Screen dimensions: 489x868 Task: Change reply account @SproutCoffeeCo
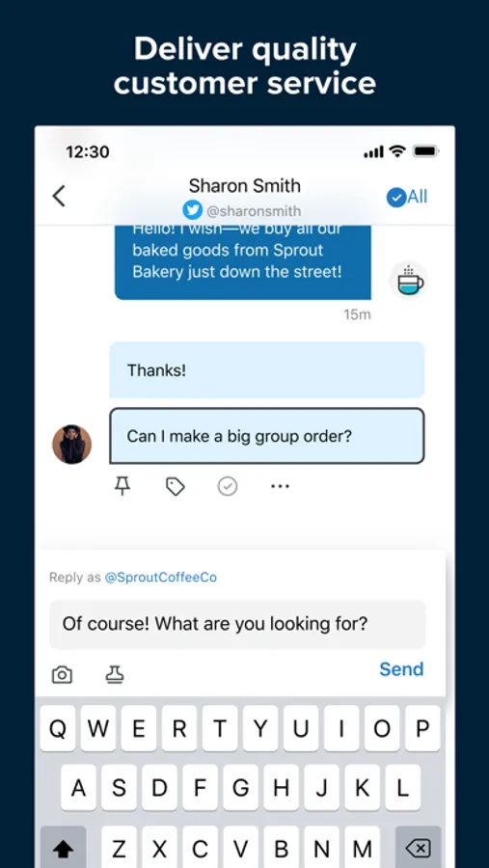tap(161, 578)
